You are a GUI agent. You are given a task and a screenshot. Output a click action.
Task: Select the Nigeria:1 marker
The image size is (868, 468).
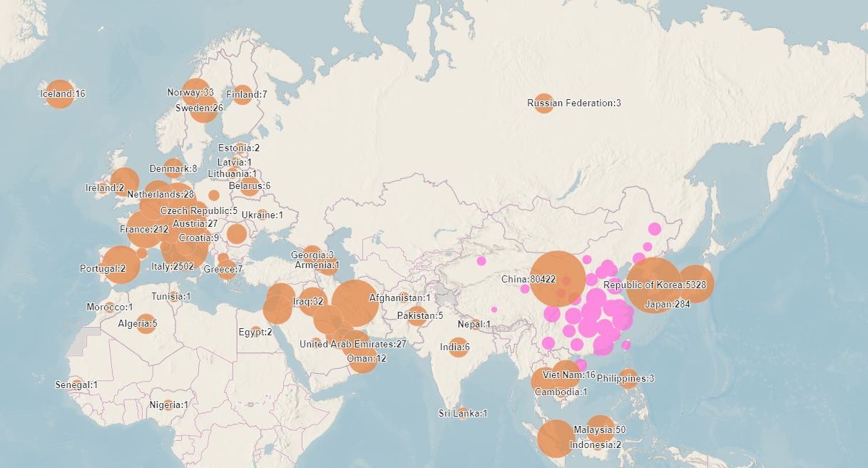[168, 405]
